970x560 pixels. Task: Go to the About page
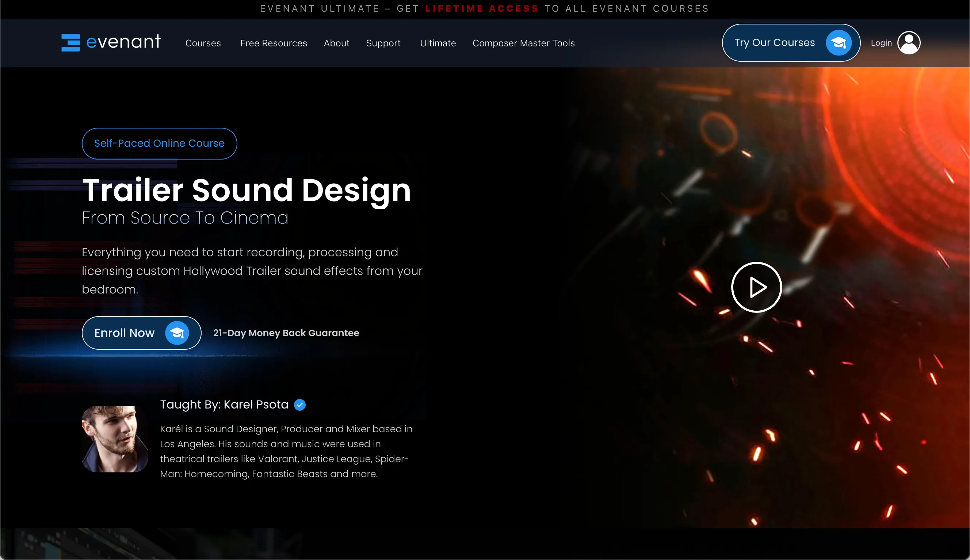point(336,43)
